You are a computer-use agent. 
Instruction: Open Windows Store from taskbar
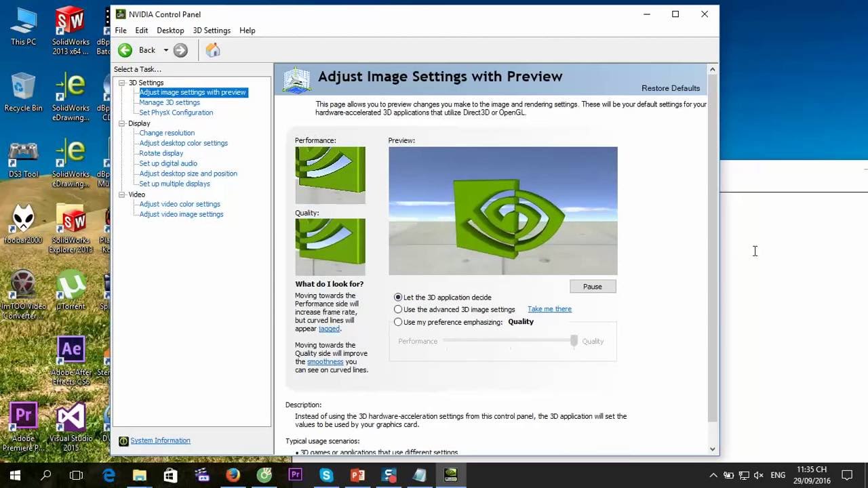[x=171, y=475]
